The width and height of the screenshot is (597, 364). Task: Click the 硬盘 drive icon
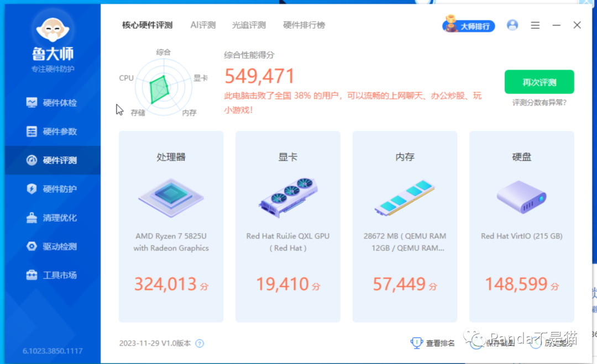pos(521,197)
